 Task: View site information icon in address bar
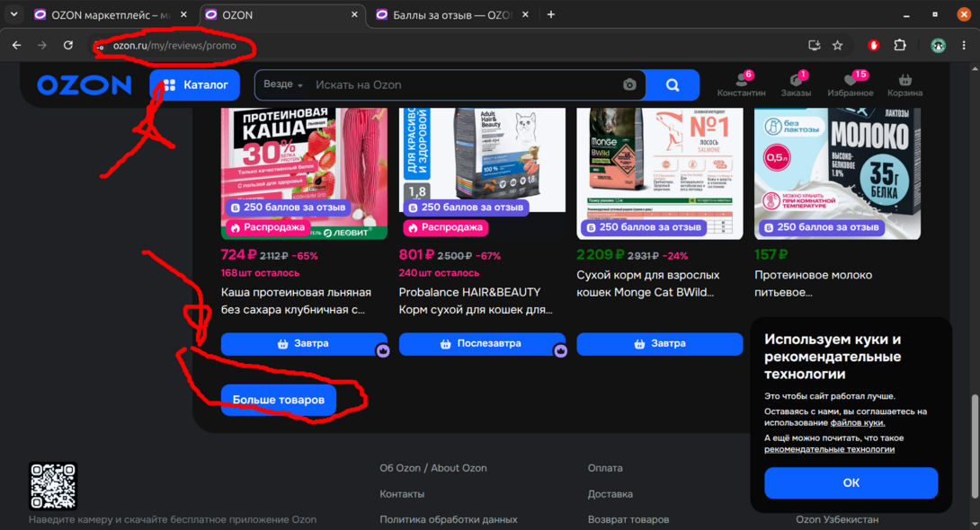pyautogui.click(x=101, y=46)
